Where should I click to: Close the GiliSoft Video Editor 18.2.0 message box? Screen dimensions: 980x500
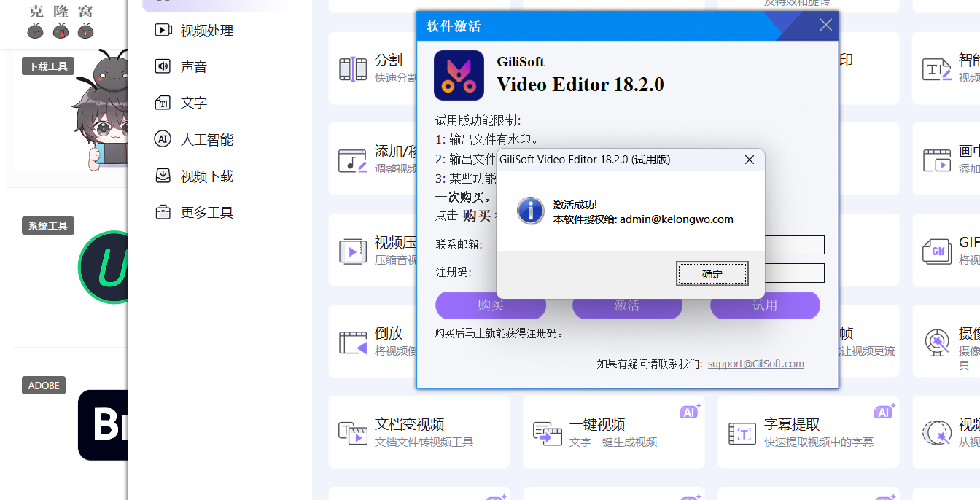(749, 160)
